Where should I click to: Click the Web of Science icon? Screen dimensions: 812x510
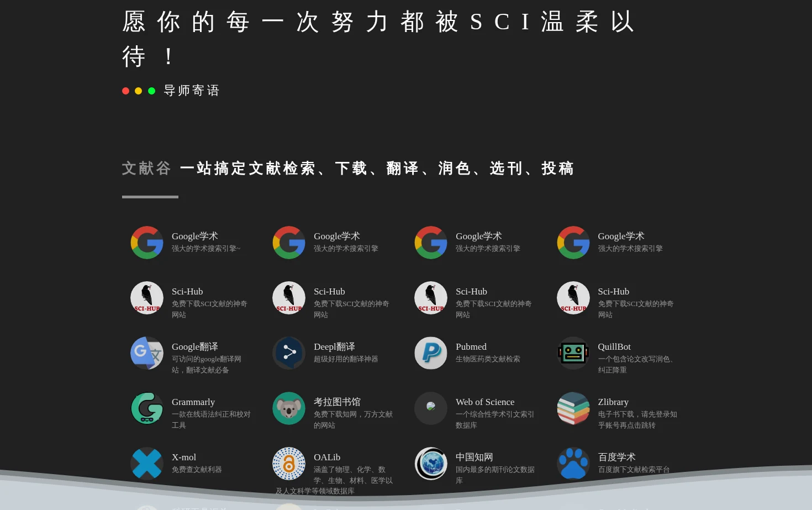431,408
